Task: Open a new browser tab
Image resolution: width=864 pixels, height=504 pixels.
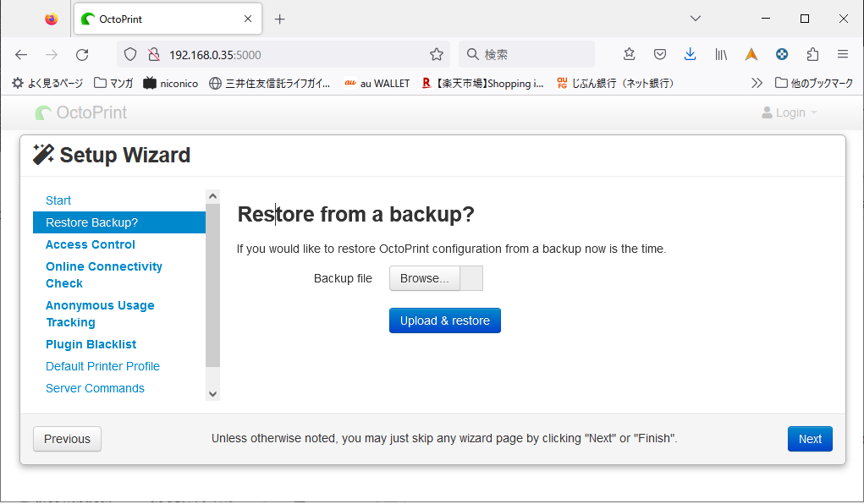Action: pyautogui.click(x=280, y=19)
